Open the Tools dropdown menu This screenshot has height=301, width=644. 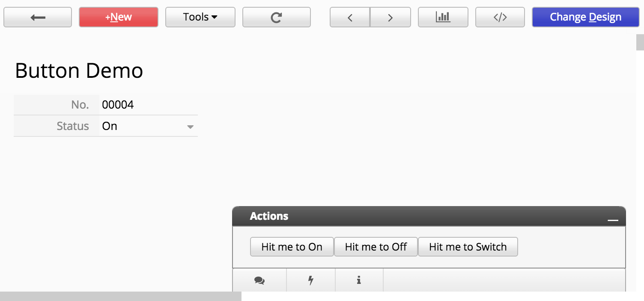point(200,17)
